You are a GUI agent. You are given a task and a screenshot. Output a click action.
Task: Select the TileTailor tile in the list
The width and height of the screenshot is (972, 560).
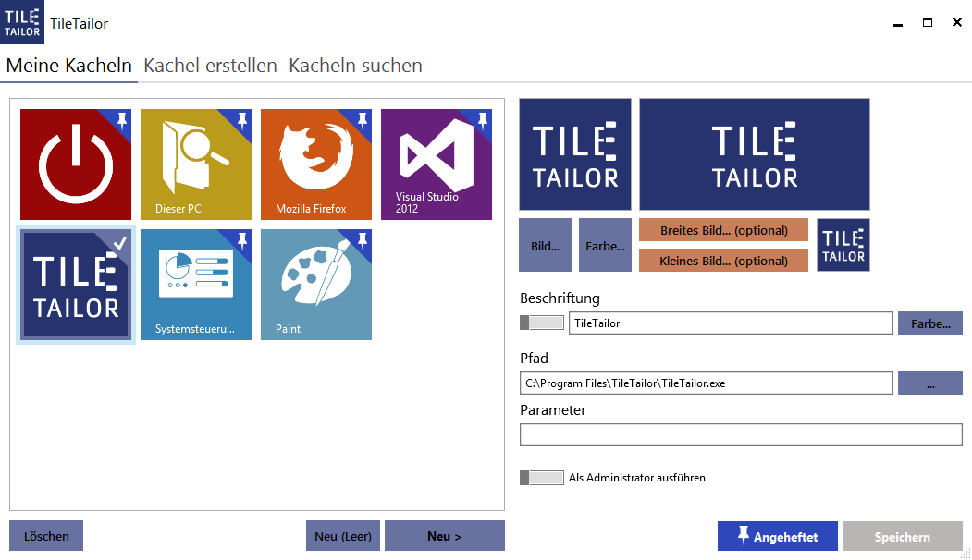[76, 285]
